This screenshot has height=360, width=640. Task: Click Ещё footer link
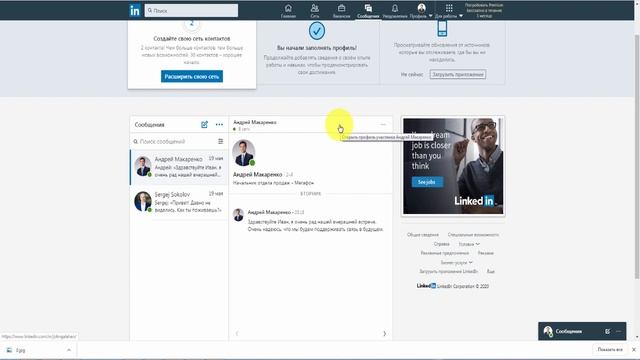(x=490, y=271)
